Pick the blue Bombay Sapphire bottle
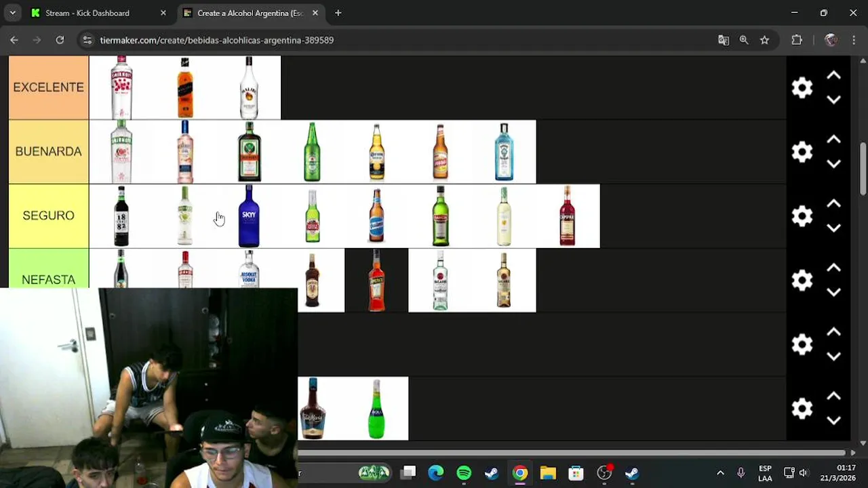Viewport: 868px width, 488px height. point(504,152)
